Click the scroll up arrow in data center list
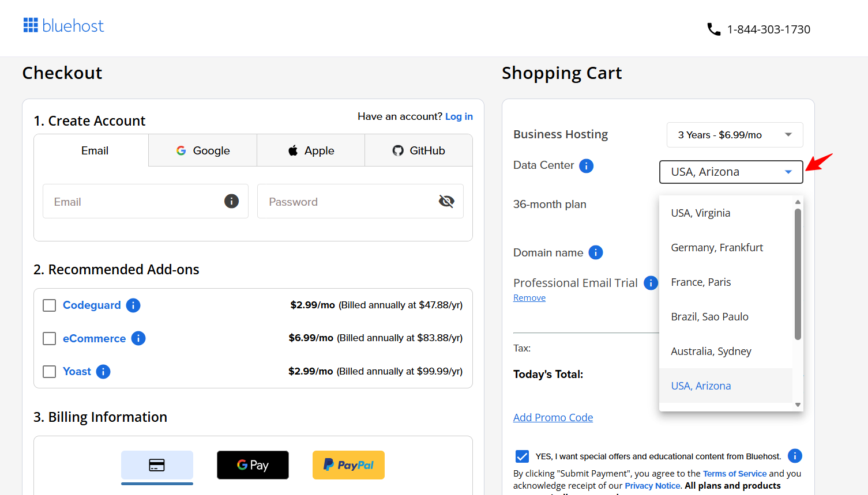 pos(798,202)
